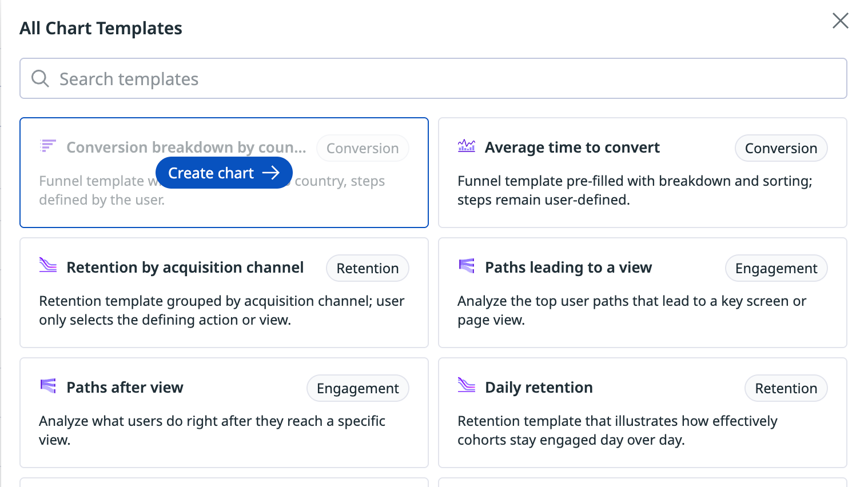Click the Average time to convert chart icon

click(x=467, y=146)
